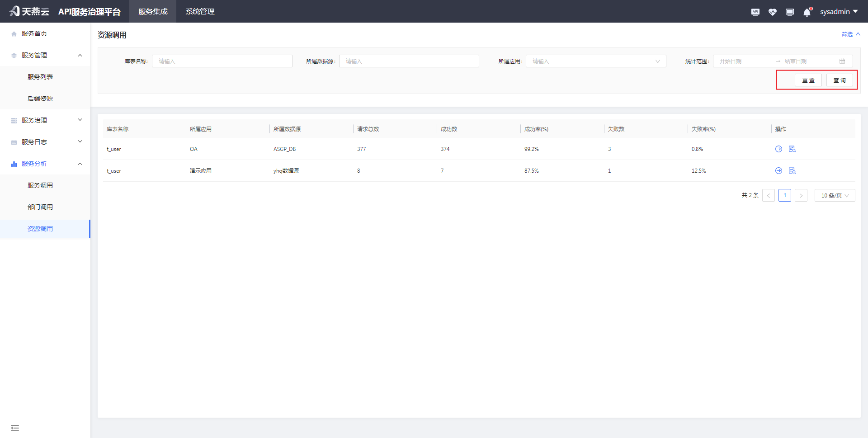Click the 重置 button
The width and height of the screenshot is (868, 438).
(808, 80)
